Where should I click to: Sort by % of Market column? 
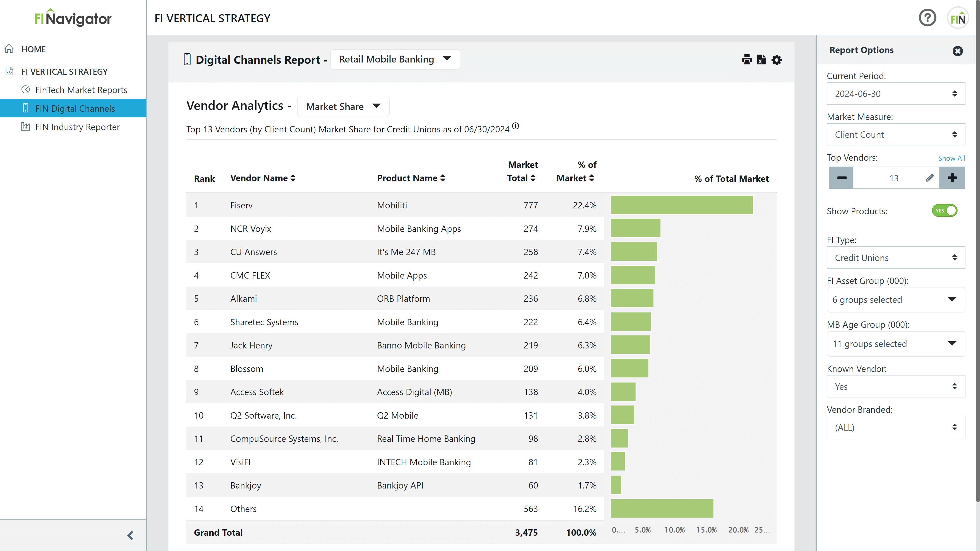[x=576, y=171]
